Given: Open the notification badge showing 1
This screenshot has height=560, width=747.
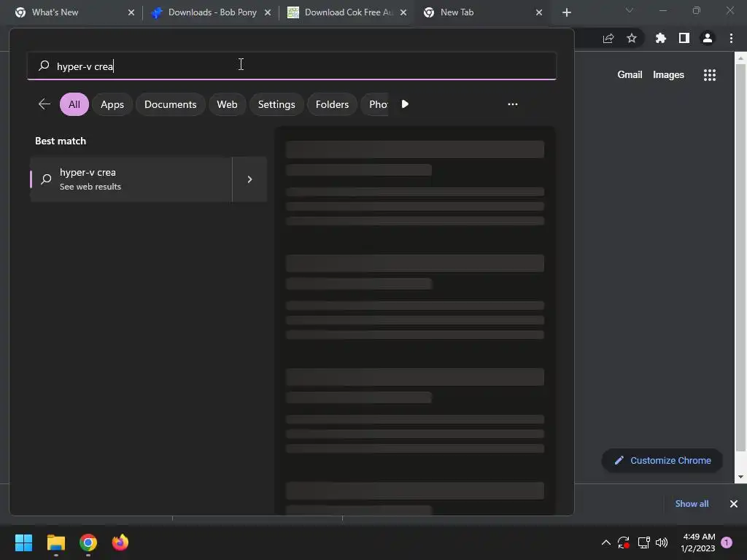Looking at the screenshot, I should [727, 542].
